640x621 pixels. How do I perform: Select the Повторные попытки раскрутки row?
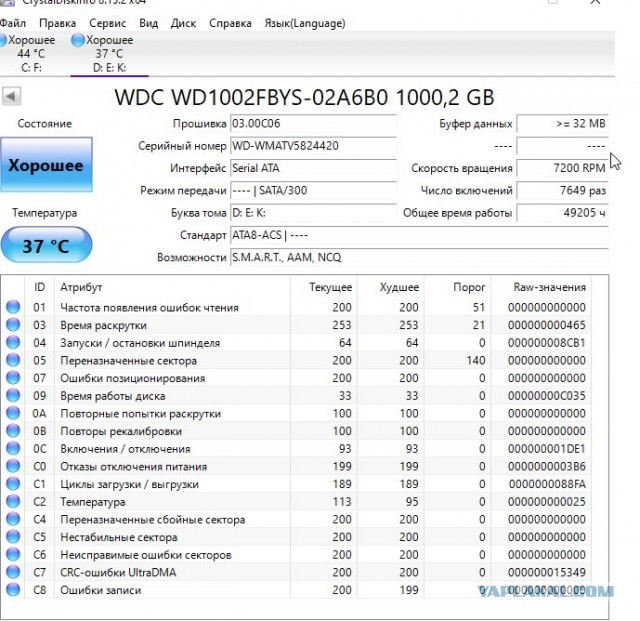296,413
